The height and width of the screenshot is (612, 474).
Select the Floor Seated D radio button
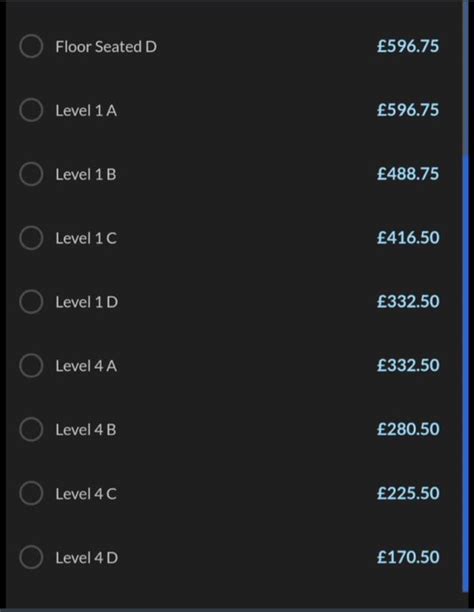(31, 46)
